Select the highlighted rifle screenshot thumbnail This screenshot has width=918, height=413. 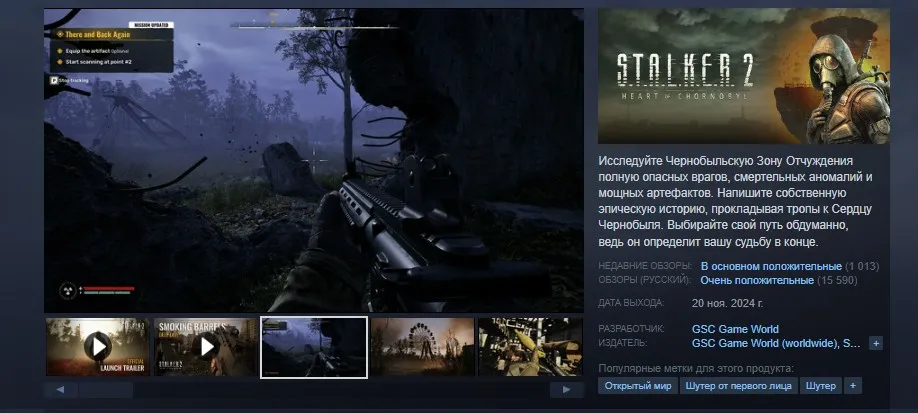(x=314, y=347)
